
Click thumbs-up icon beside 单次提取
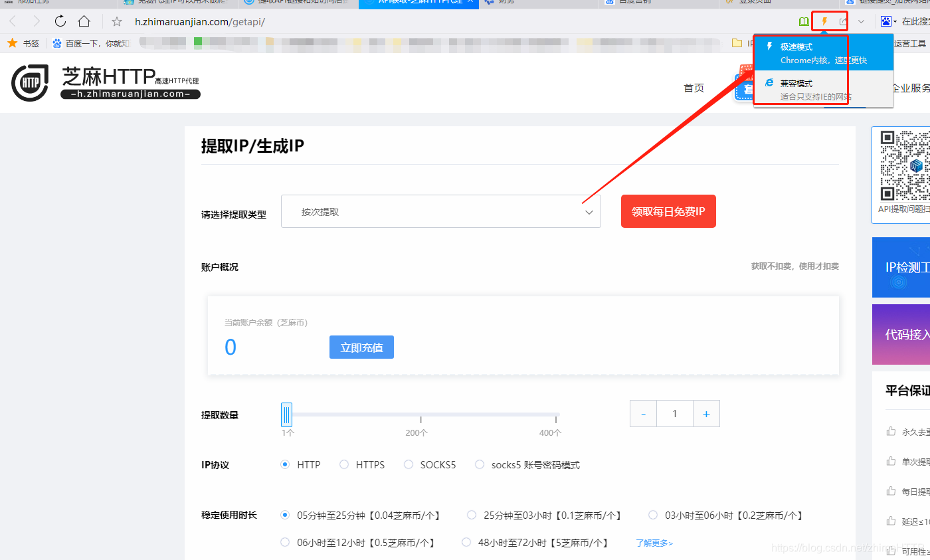pyautogui.click(x=891, y=461)
